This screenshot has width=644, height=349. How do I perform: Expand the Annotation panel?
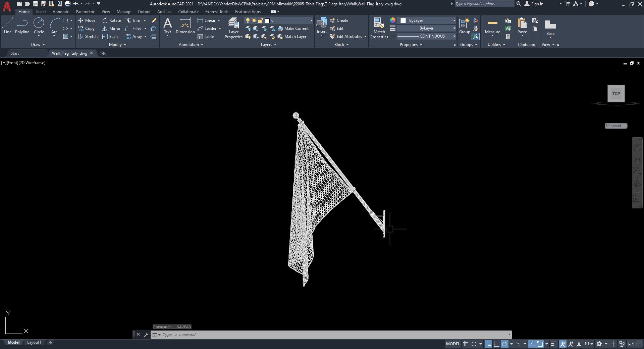191,45
